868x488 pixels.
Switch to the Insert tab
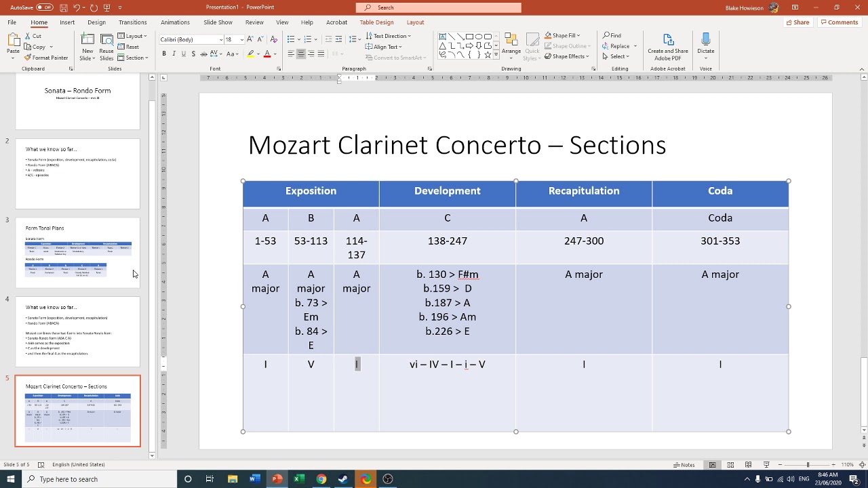[x=67, y=22]
